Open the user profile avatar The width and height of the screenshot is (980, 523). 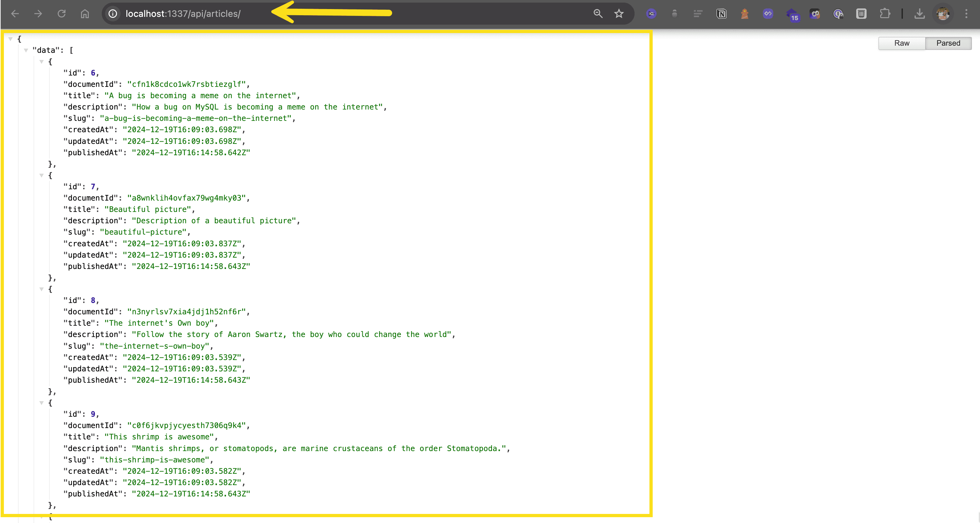[x=943, y=14]
